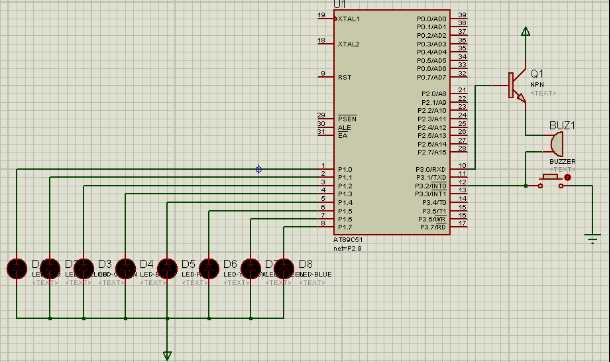Select the ground symbol at the right edge
Viewport: 610px width, 362px height.
pyautogui.click(x=592, y=239)
